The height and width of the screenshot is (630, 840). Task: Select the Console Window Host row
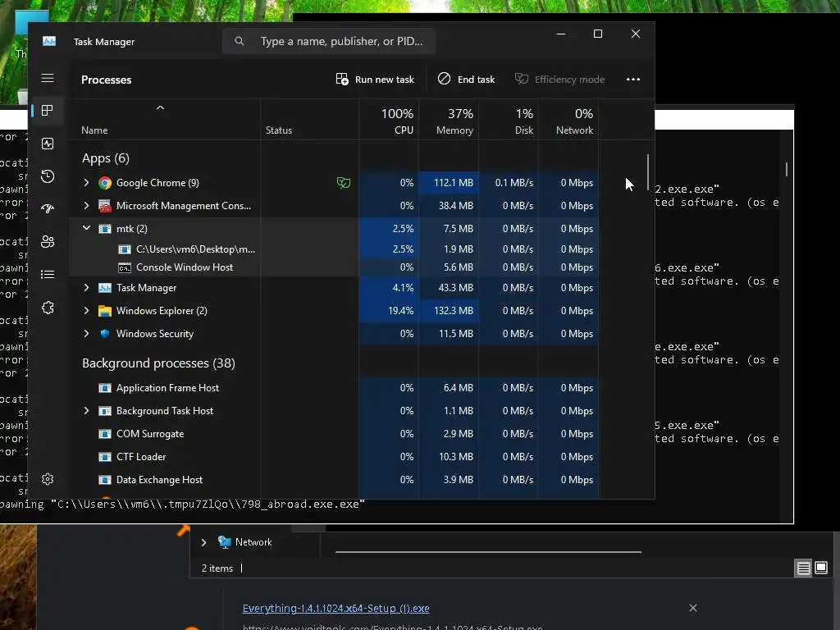click(334, 267)
